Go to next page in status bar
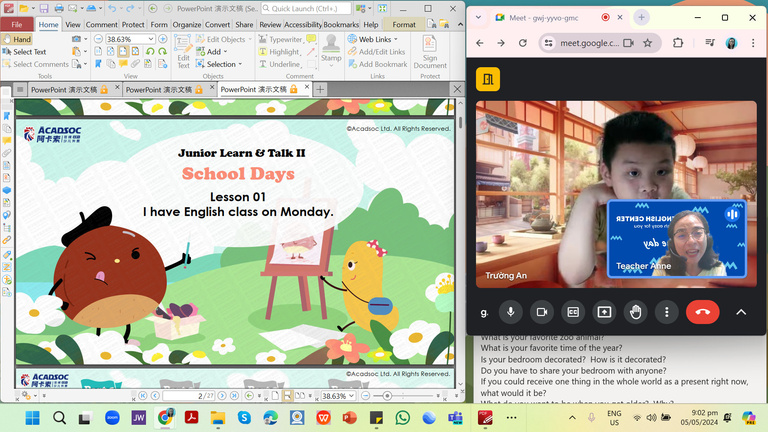This screenshot has height=432, width=768. click(x=222, y=395)
